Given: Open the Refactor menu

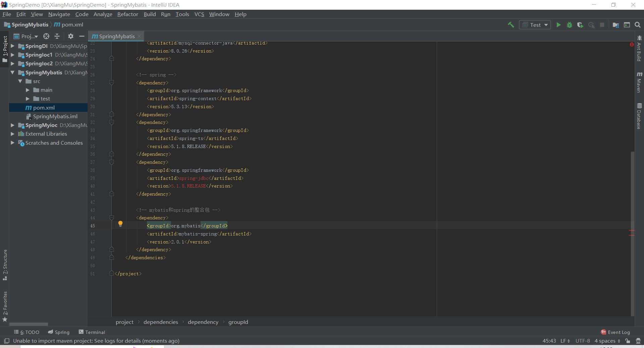Looking at the screenshot, I should click(127, 14).
